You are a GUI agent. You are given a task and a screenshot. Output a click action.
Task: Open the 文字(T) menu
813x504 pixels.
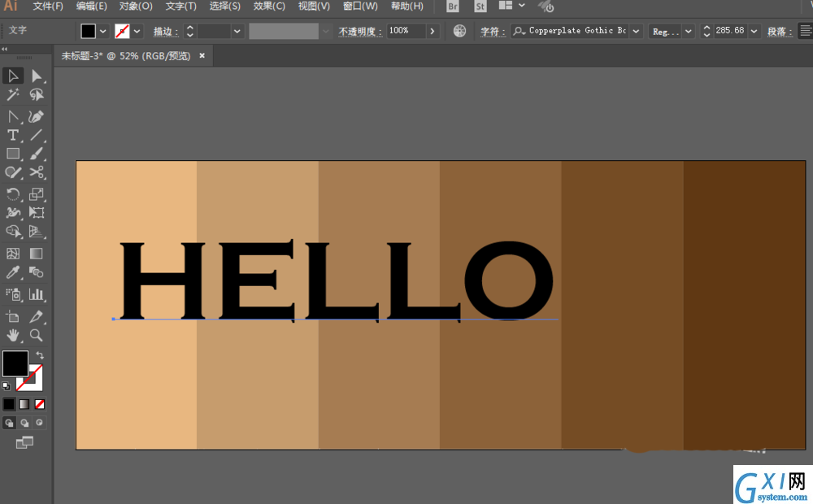tap(181, 7)
